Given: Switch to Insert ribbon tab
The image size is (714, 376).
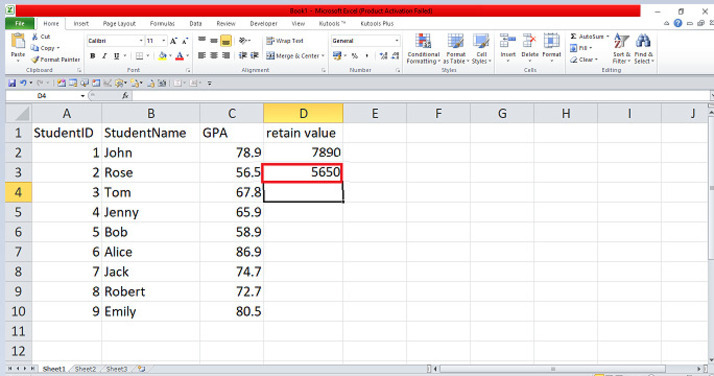Looking at the screenshot, I should coord(81,23).
